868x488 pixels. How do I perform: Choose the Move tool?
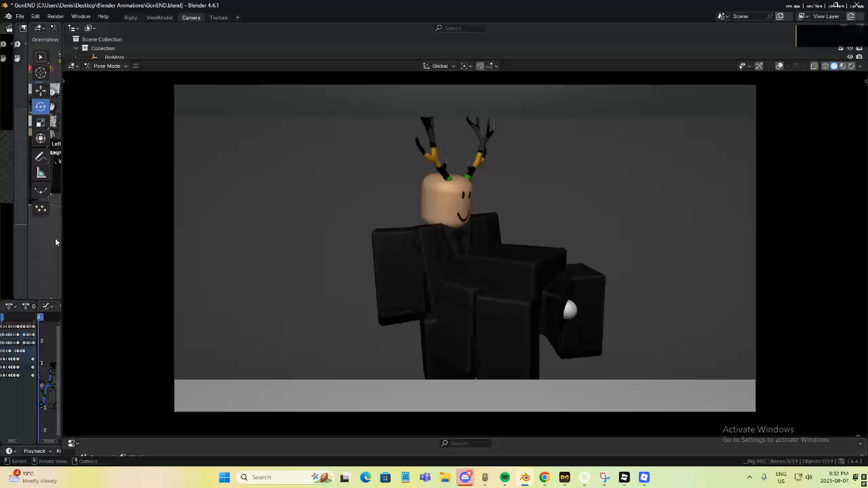click(x=41, y=90)
